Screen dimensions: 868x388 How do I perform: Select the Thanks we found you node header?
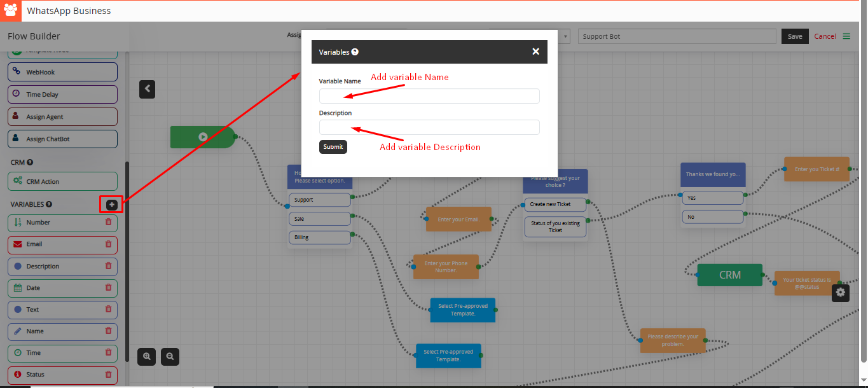(712, 174)
